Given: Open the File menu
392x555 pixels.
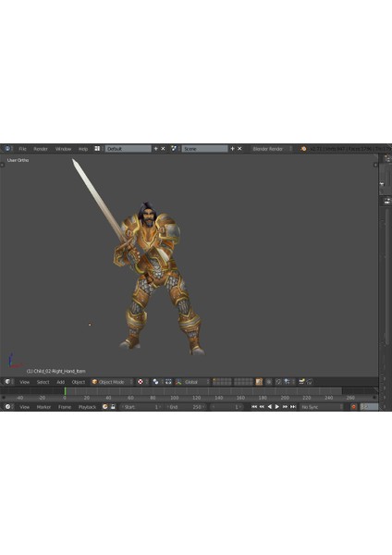Looking at the screenshot, I should [x=22, y=149].
